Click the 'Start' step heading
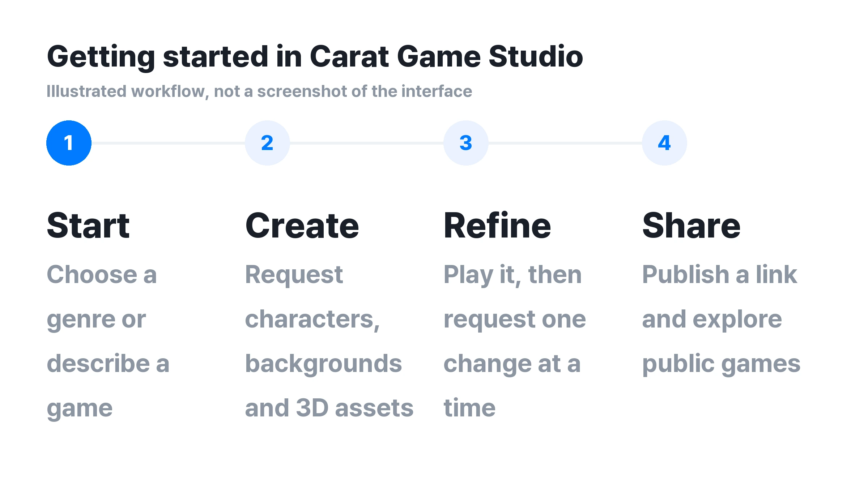The width and height of the screenshot is (868, 488). [x=88, y=226]
